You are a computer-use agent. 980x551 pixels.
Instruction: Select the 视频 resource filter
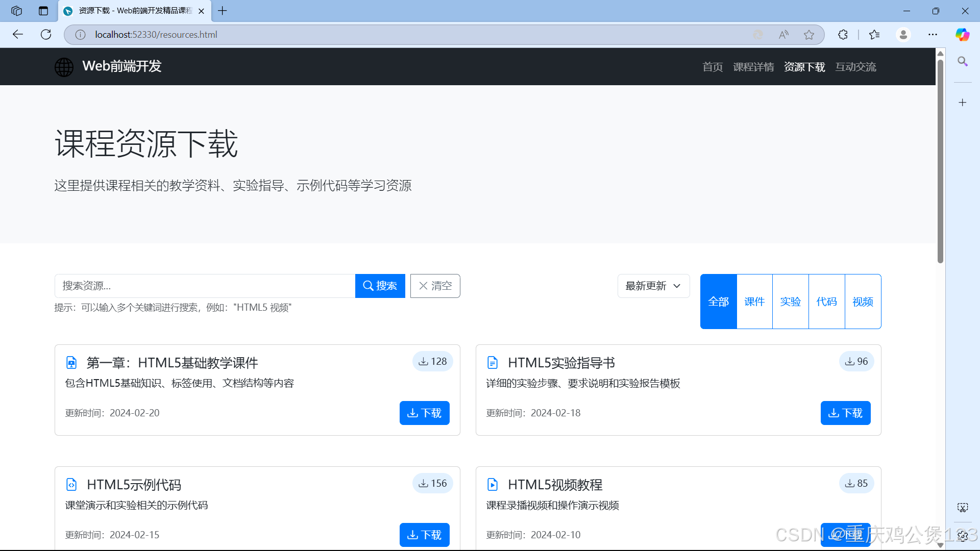coord(863,301)
